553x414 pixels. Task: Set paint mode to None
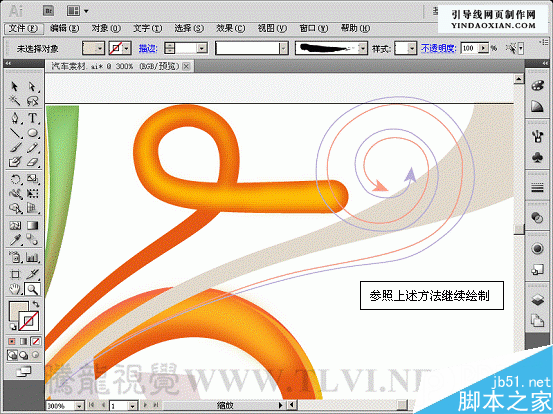click(x=36, y=341)
